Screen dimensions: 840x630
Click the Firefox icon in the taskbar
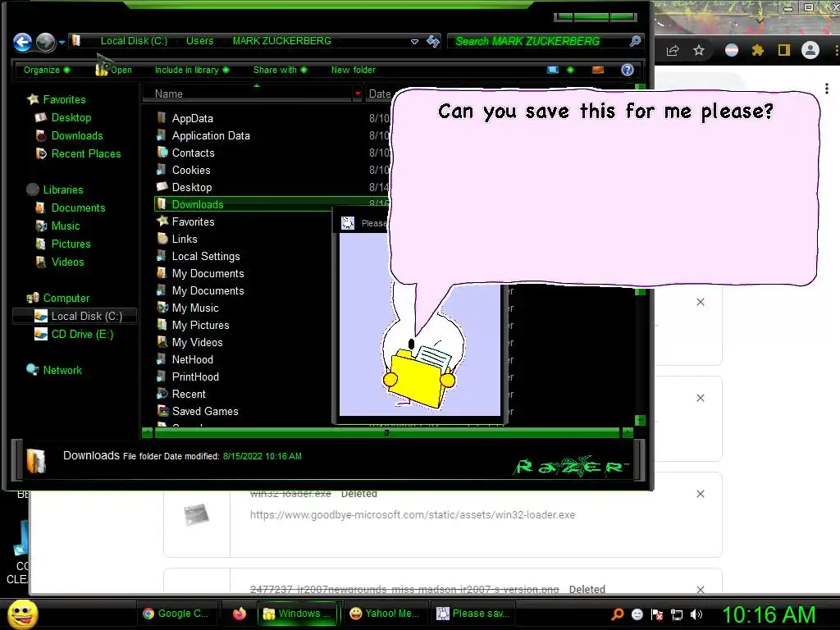click(239, 614)
